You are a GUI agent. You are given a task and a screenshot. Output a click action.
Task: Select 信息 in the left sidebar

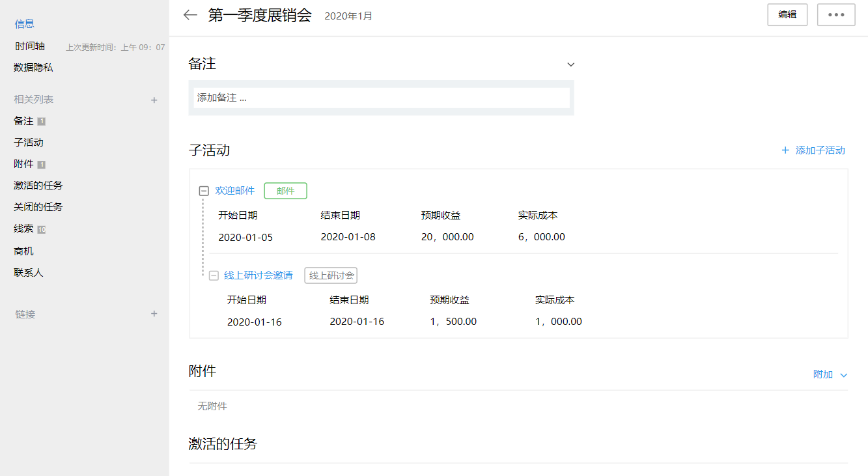point(25,24)
